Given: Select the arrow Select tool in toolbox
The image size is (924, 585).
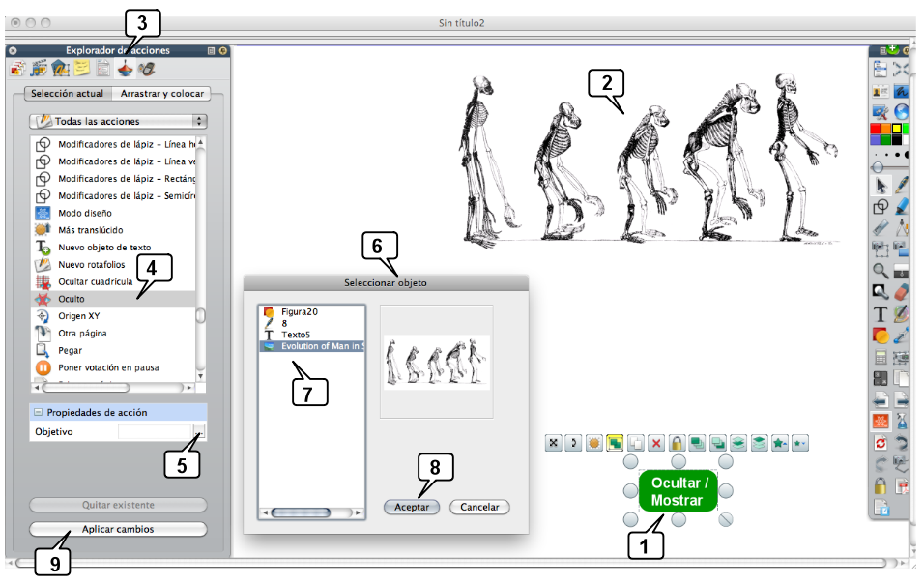Looking at the screenshot, I should (881, 185).
